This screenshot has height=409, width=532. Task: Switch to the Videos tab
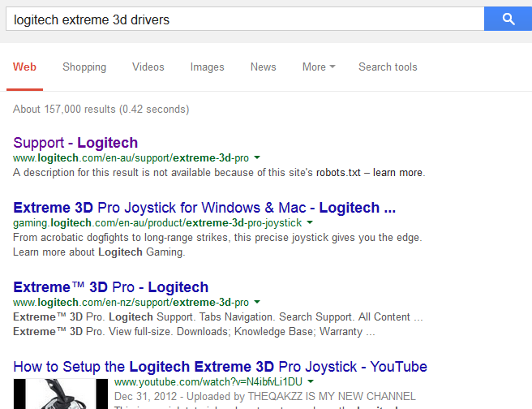pos(148,67)
